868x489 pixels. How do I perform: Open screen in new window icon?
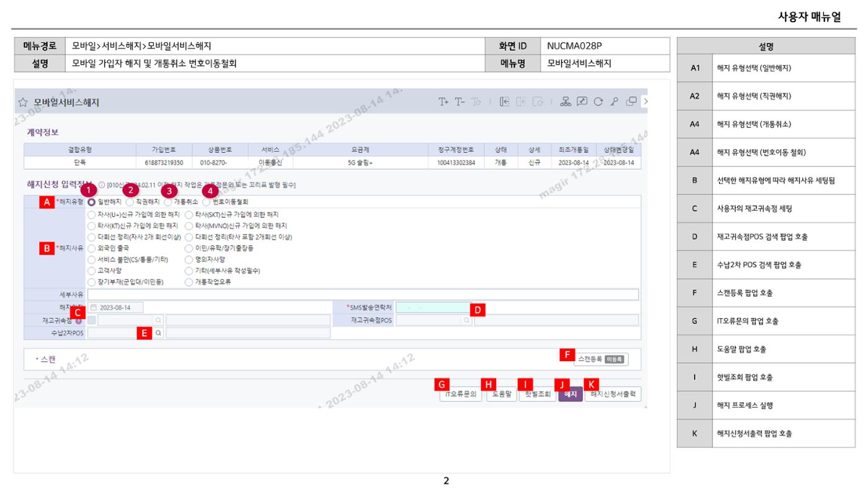tap(631, 102)
